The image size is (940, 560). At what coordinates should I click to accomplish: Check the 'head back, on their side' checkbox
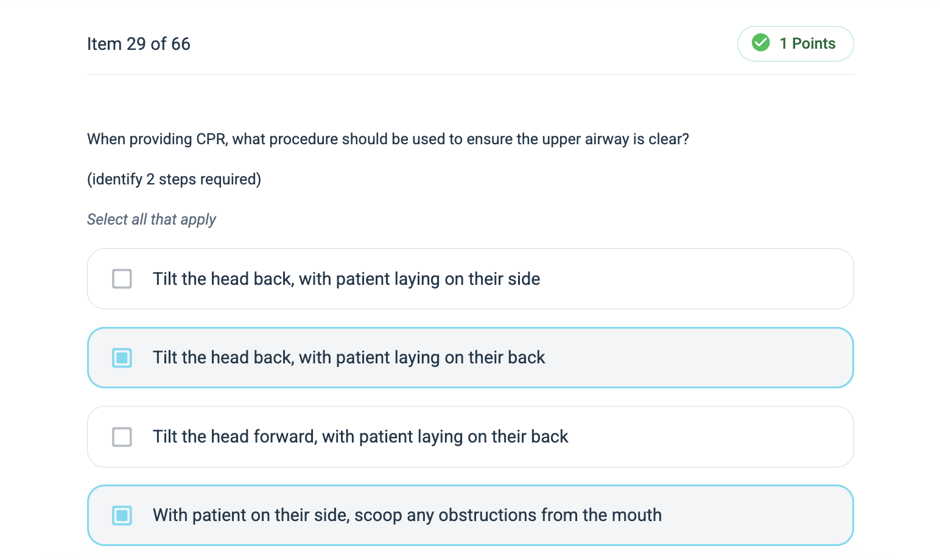[122, 279]
